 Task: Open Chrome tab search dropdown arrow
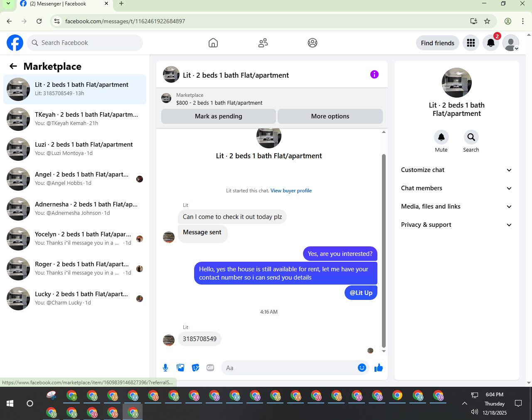[8, 4]
